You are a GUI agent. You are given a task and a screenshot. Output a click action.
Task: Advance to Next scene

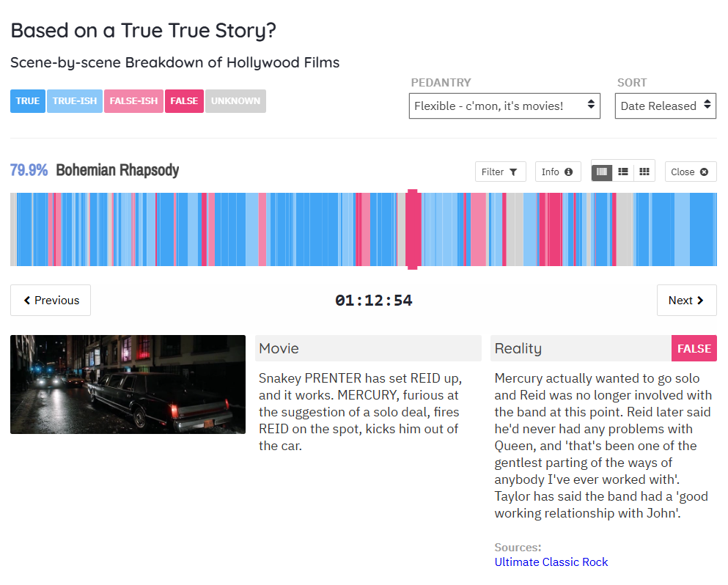click(x=686, y=300)
